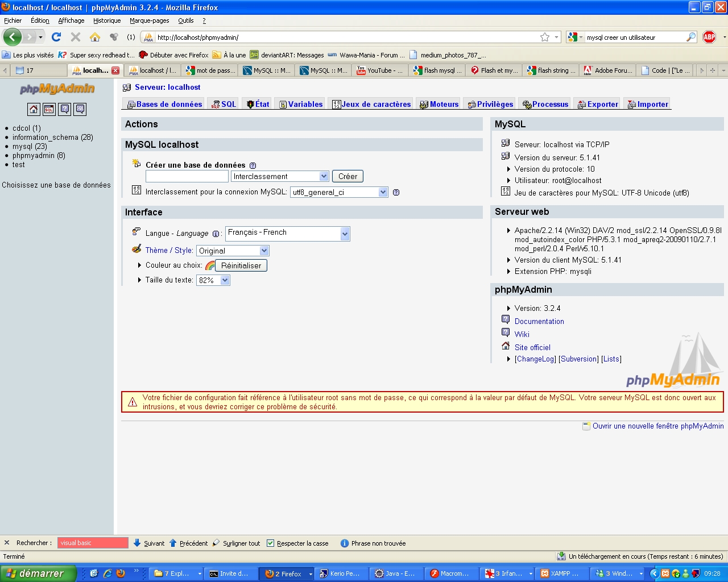Click the phpMyAdmin home icon in sidebar
Screen dimensions: 728x582
[x=34, y=109]
